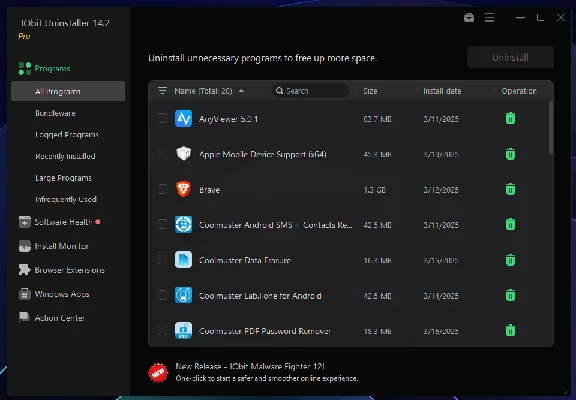Open Recently Installed category

[x=65, y=156]
